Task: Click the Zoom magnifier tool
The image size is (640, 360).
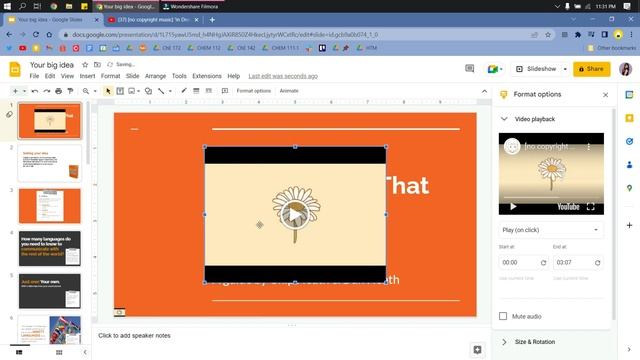Action: (x=86, y=91)
